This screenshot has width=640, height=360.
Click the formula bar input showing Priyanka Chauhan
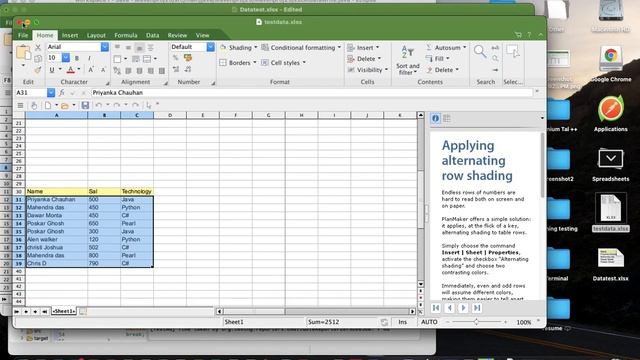tap(312, 93)
